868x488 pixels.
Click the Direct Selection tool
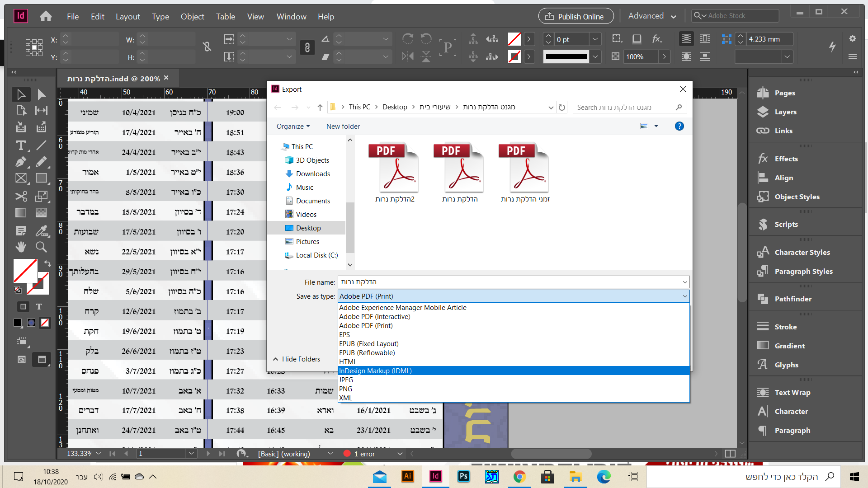pyautogui.click(x=41, y=94)
